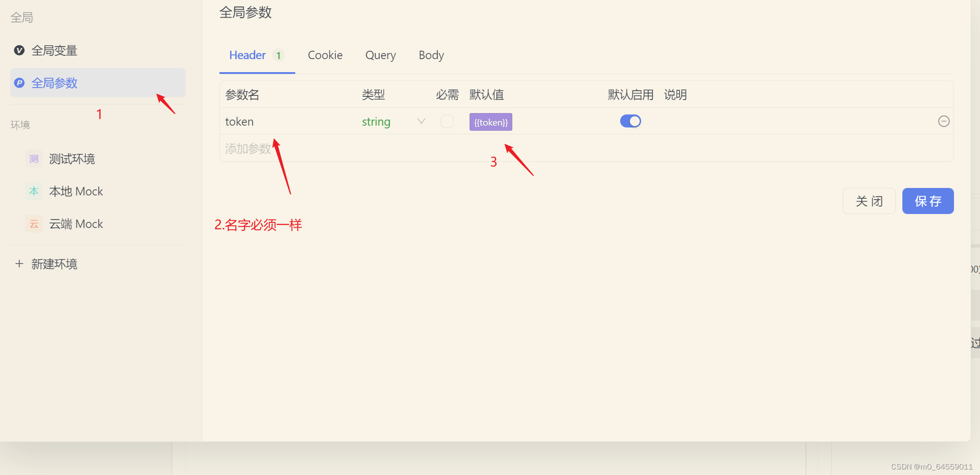Image resolution: width=980 pixels, height=475 pixels.
Task: Click the {{token}} default value tag
Action: pos(490,122)
